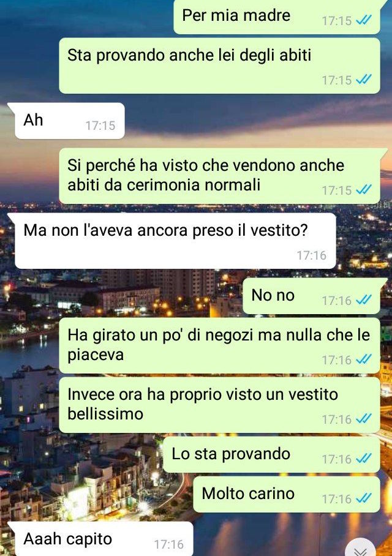
Task: Tap read ticks on 'Ha girato un po'' message
Action: pos(364,359)
